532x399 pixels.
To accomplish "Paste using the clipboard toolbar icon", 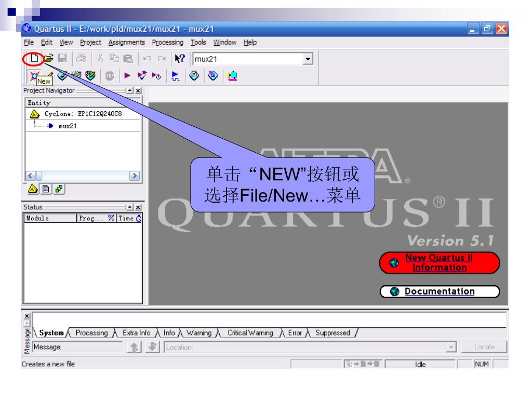I will (x=128, y=58).
